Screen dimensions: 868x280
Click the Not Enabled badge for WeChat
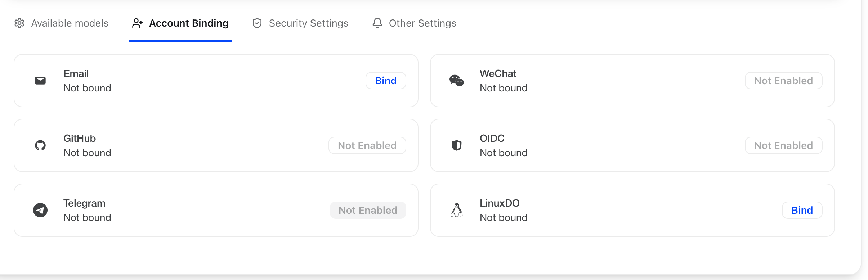(783, 80)
